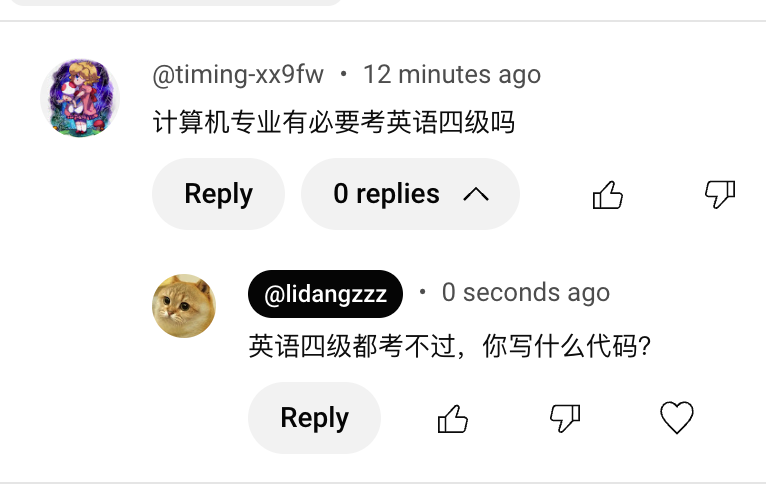This screenshot has height=492, width=766.
Task: Click the "0 replies" label text
Action: click(386, 193)
